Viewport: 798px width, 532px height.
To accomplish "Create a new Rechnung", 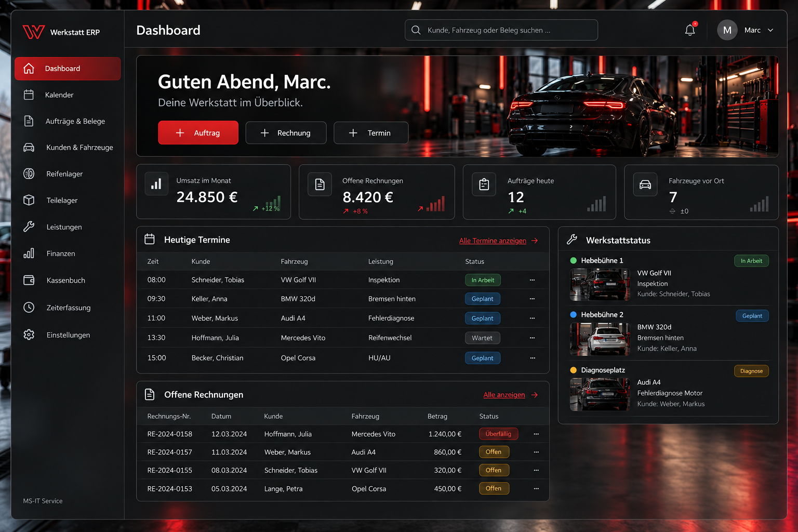I will (x=286, y=133).
